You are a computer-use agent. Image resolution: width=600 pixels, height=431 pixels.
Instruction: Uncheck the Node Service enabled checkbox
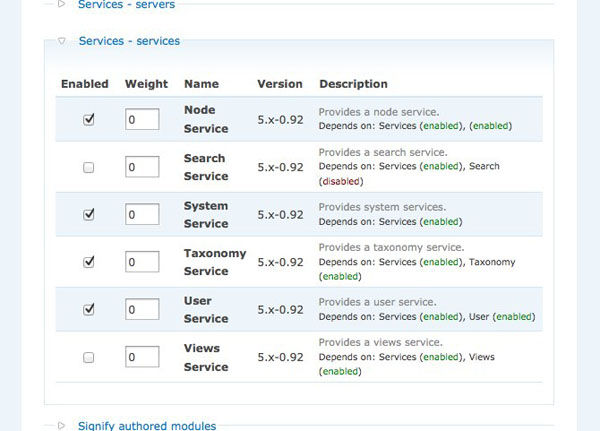click(x=89, y=119)
